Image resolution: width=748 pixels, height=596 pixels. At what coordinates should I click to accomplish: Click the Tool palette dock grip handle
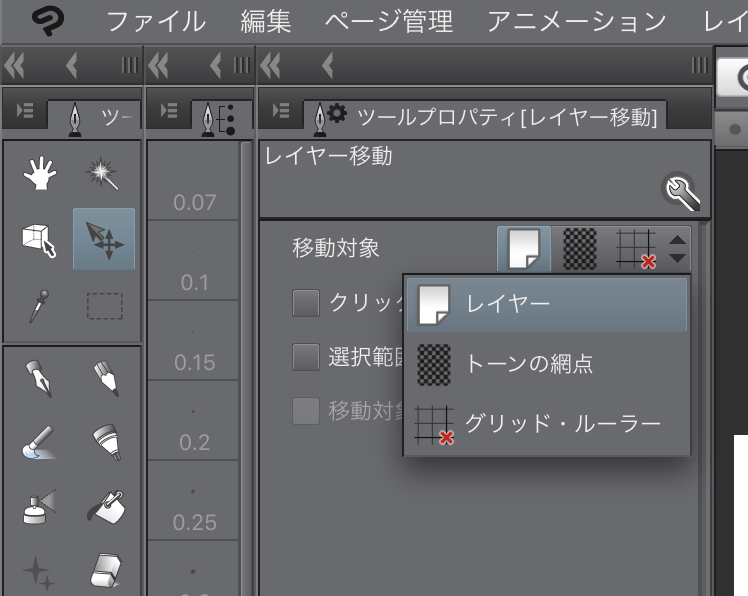point(129,65)
